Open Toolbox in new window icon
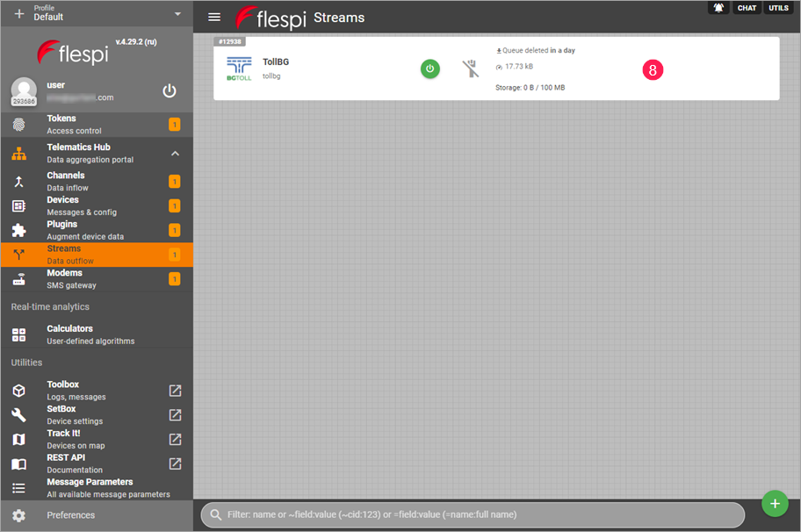This screenshot has height=532, width=801. (x=175, y=391)
